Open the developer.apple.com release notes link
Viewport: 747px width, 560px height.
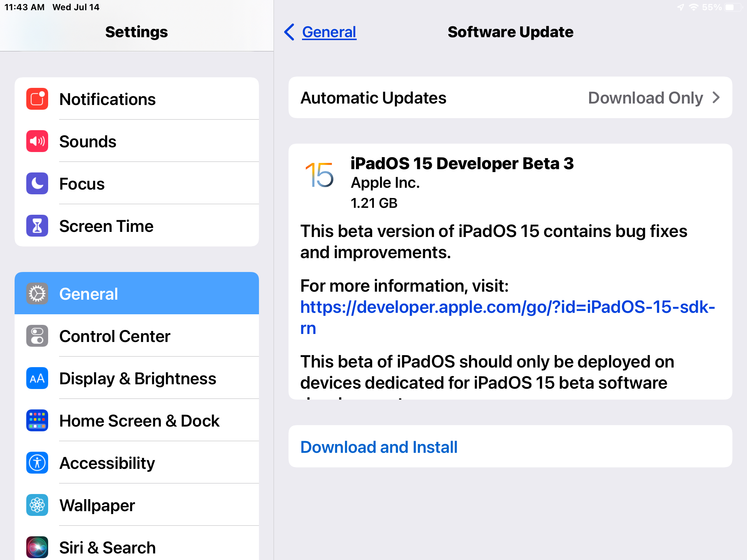click(507, 307)
